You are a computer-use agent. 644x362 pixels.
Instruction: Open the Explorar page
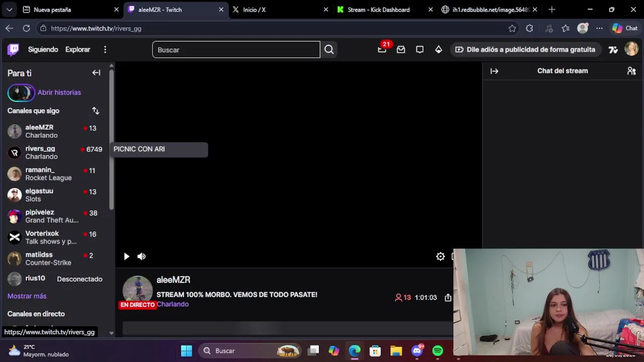point(77,49)
